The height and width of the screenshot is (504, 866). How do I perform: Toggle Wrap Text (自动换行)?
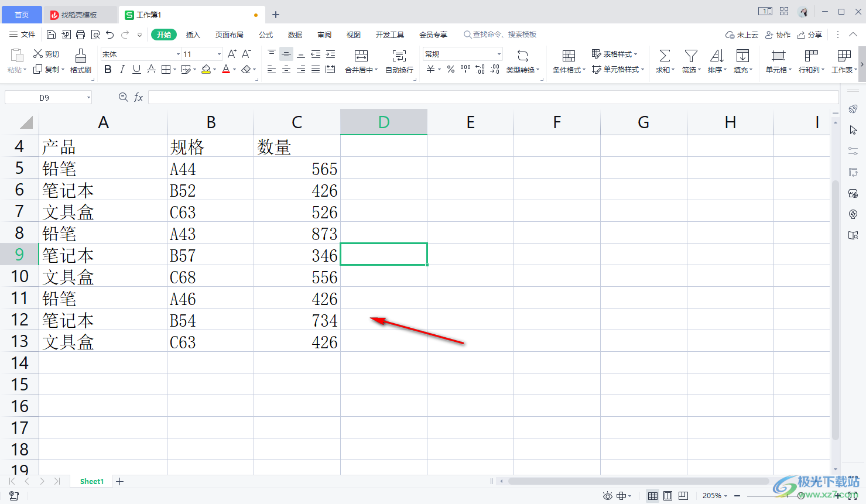tap(399, 61)
